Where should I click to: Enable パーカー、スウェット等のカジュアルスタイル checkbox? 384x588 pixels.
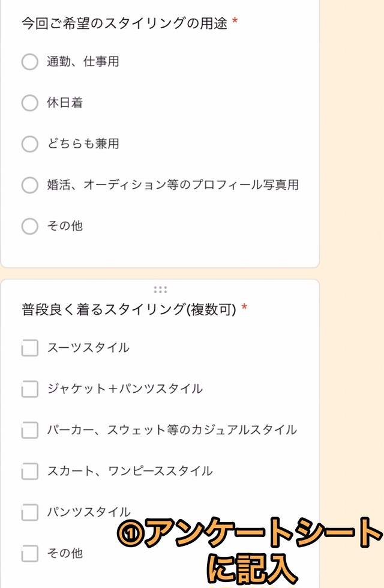(x=29, y=430)
